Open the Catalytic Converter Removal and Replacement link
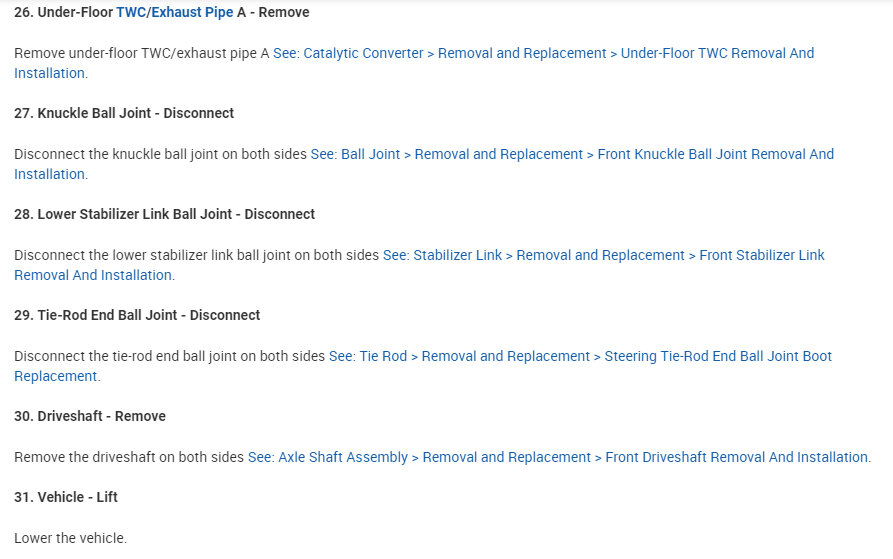893x559 pixels. pyautogui.click(x=543, y=53)
